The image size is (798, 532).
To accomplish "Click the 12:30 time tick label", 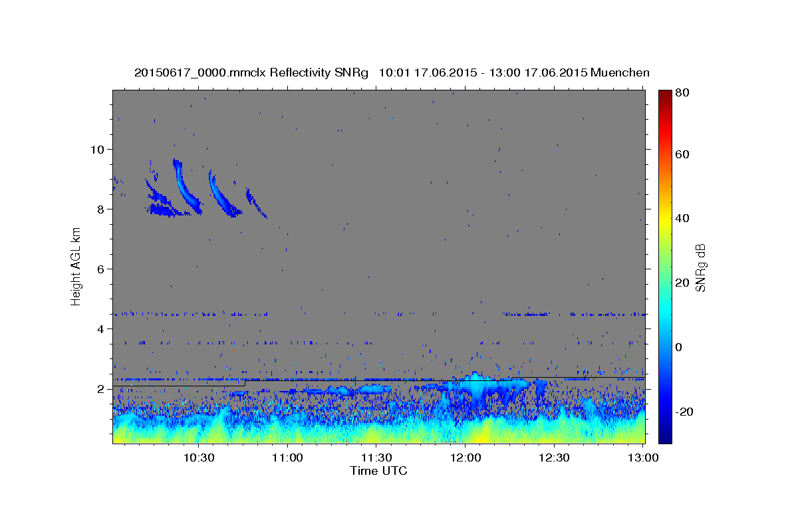I will 553,458.
